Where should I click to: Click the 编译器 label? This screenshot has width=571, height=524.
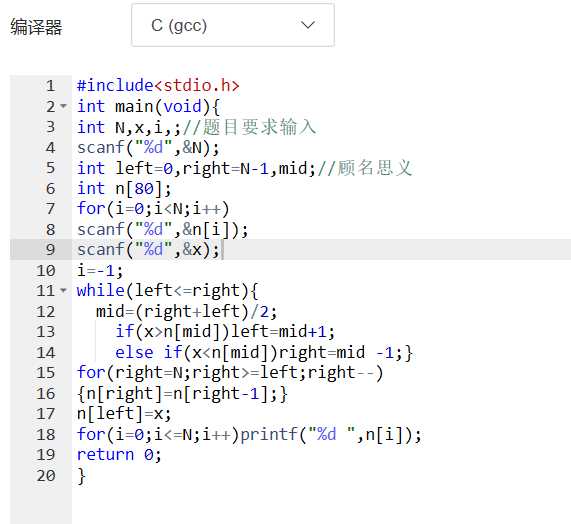pyautogui.click(x=36, y=27)
